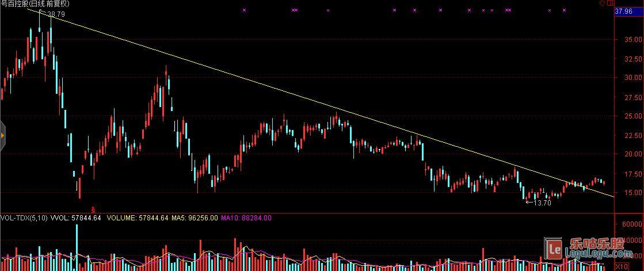644x271 pixels.
Task: Open the 前复权 adjustment option in the chart title
Action: [x=57, y=4]
